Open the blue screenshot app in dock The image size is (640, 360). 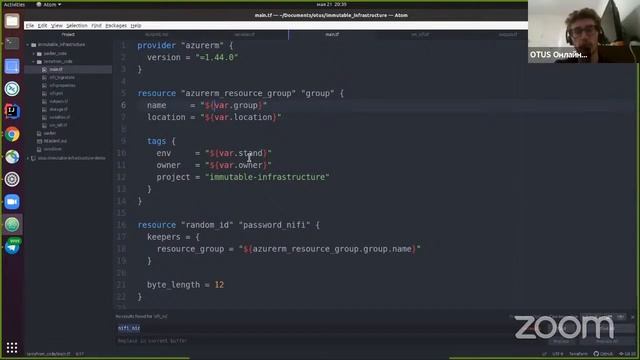12,66
